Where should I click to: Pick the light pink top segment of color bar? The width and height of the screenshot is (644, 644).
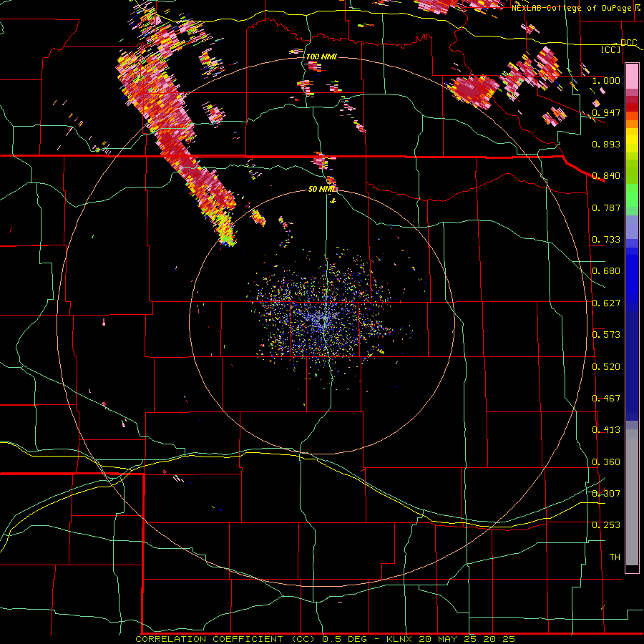pyautogui.click(x=632, y=76)
